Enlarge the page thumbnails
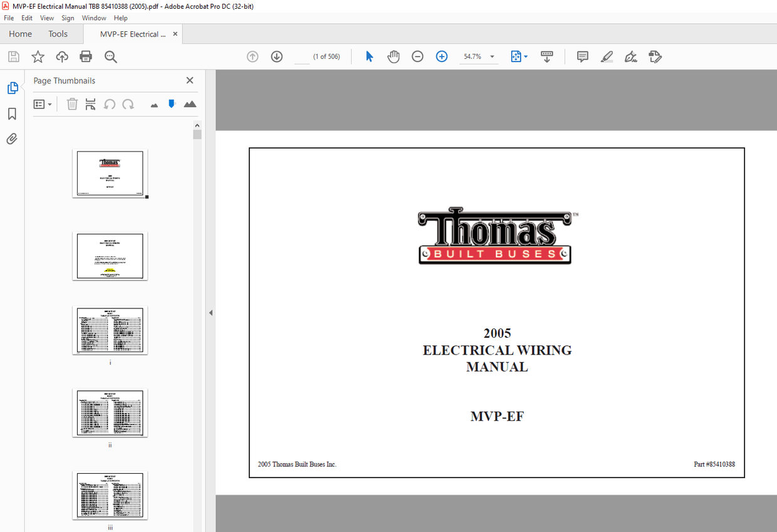Image resolution: width=777 pixels, height=532 pixels. tap(190, 104)
